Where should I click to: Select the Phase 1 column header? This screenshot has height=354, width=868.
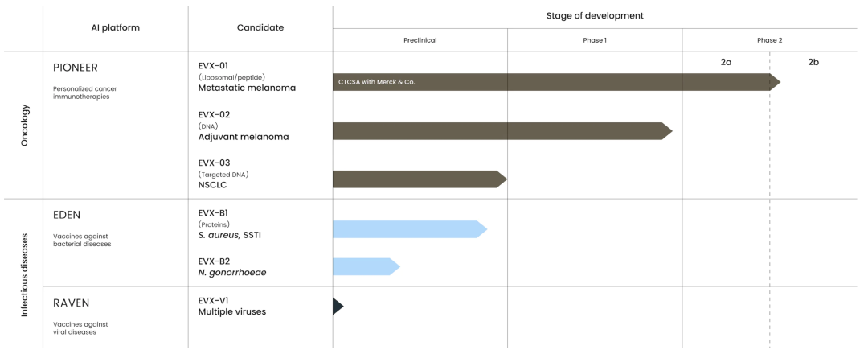pyautogui.click(x=595, y=40)
